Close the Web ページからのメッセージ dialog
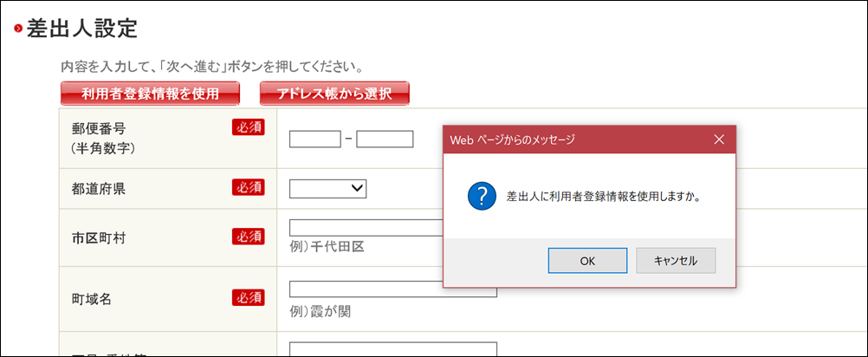 (x=719, y=140)
